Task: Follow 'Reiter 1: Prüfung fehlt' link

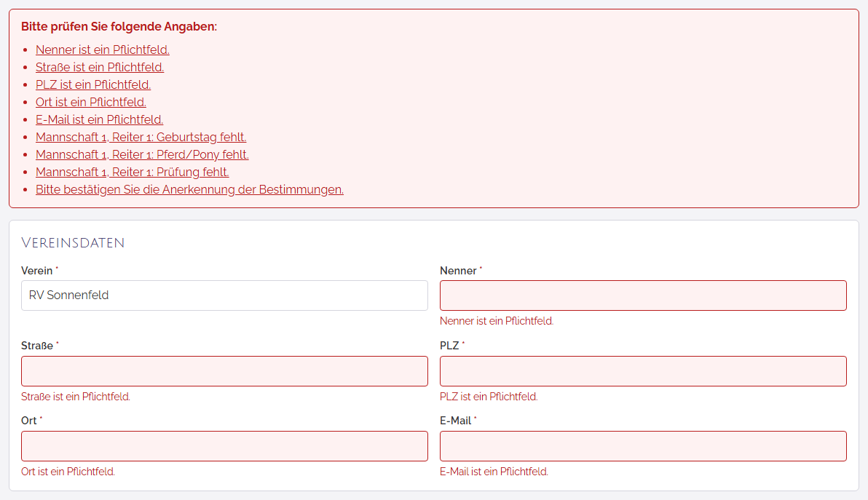Action: point(133,172)
